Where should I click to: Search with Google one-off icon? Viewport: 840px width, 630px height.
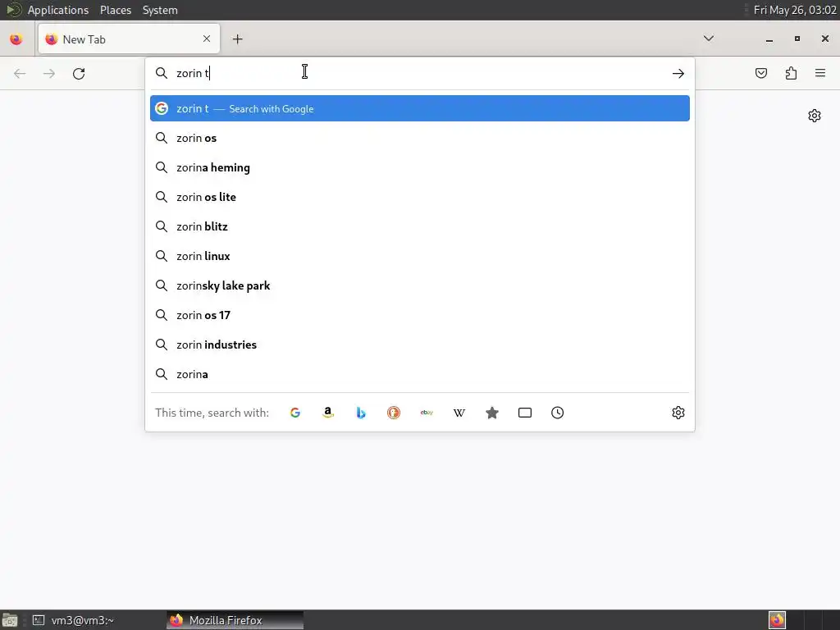(x=295, y=413)
